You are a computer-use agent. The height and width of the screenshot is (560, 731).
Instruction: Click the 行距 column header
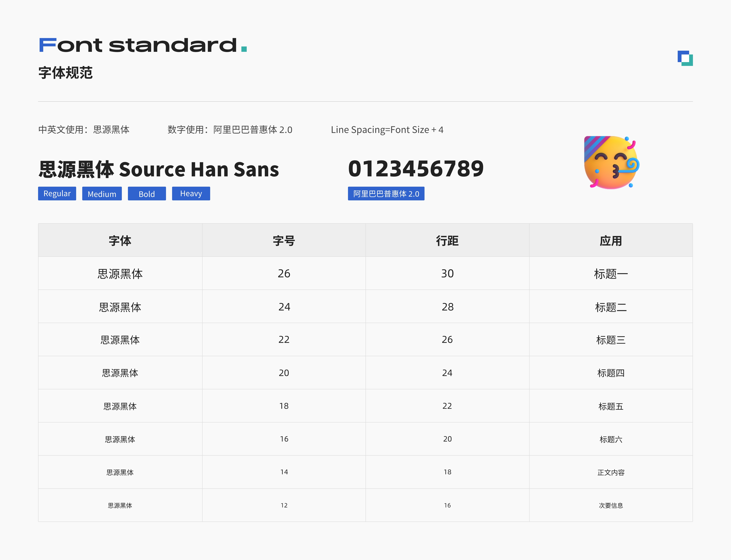pyautogui.click(x=447, y=240)
